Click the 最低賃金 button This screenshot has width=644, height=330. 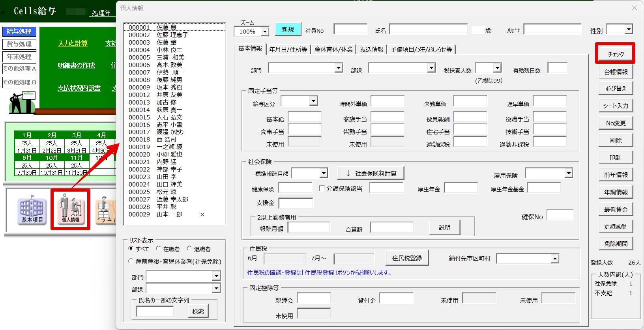(x=616, y=209)
